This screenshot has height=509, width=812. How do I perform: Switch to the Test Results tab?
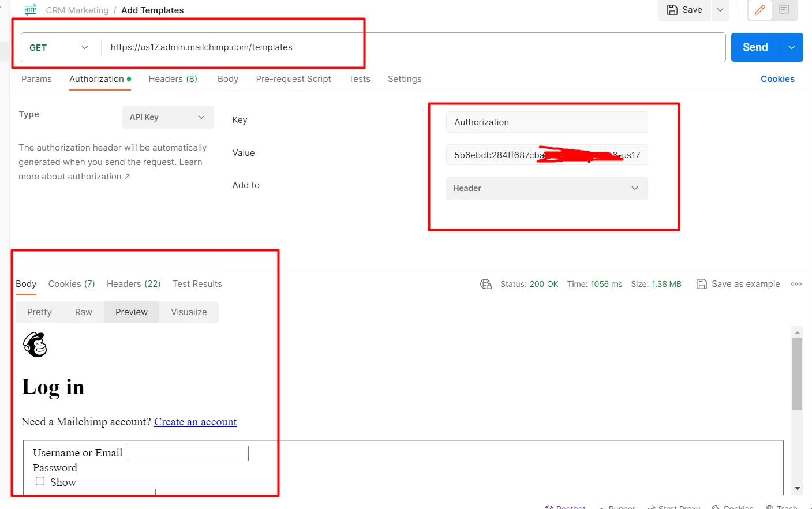click(x=197, y=284)
